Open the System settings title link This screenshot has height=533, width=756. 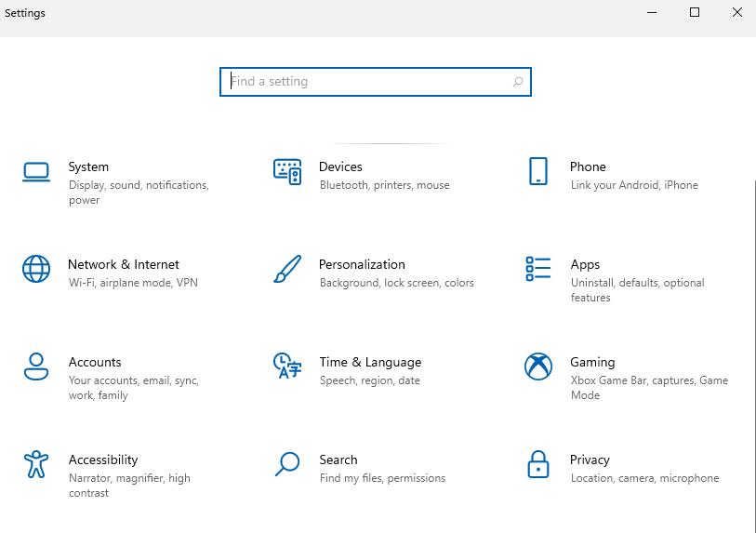(88, 167)
